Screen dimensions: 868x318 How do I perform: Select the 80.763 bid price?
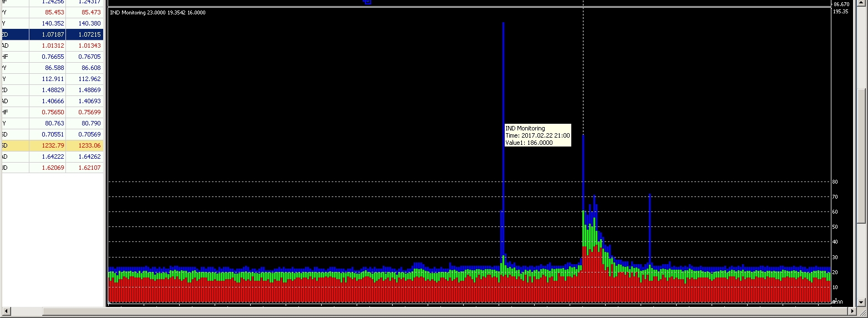47,123
